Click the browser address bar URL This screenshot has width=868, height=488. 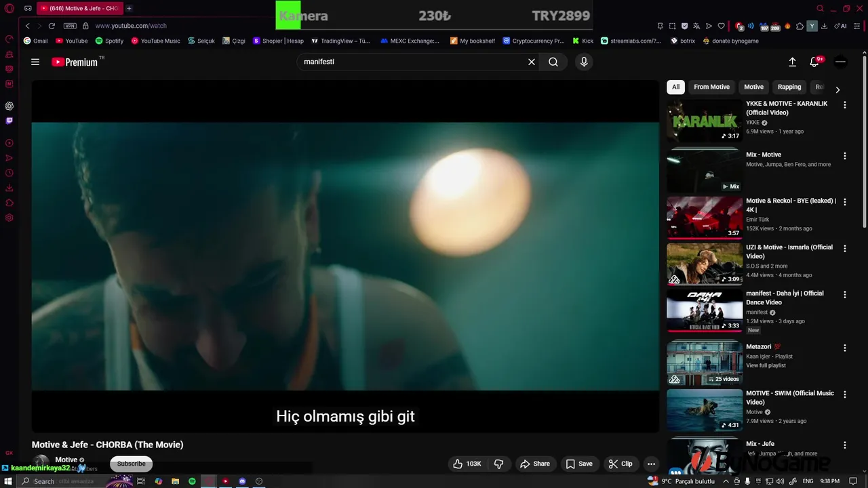point(130,26)
